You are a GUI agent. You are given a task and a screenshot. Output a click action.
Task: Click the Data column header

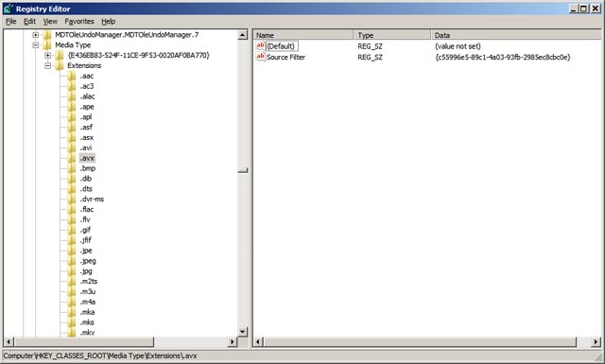click(516, 35)
